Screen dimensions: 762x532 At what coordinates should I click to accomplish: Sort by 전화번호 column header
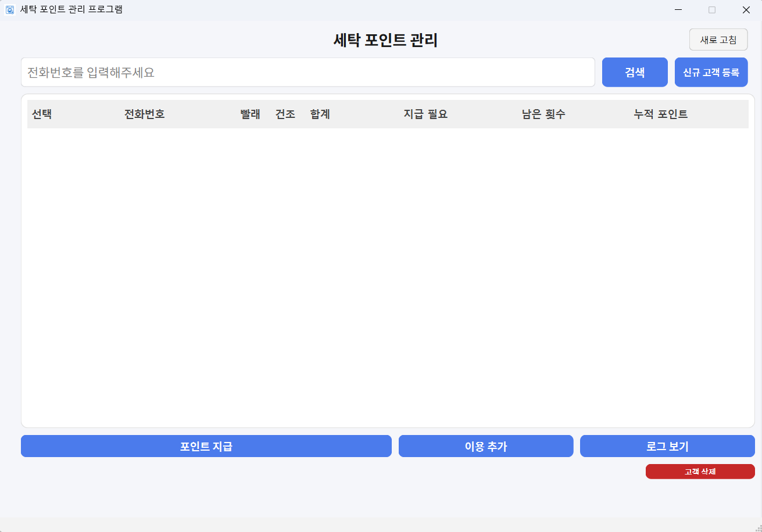coord(145,114)
